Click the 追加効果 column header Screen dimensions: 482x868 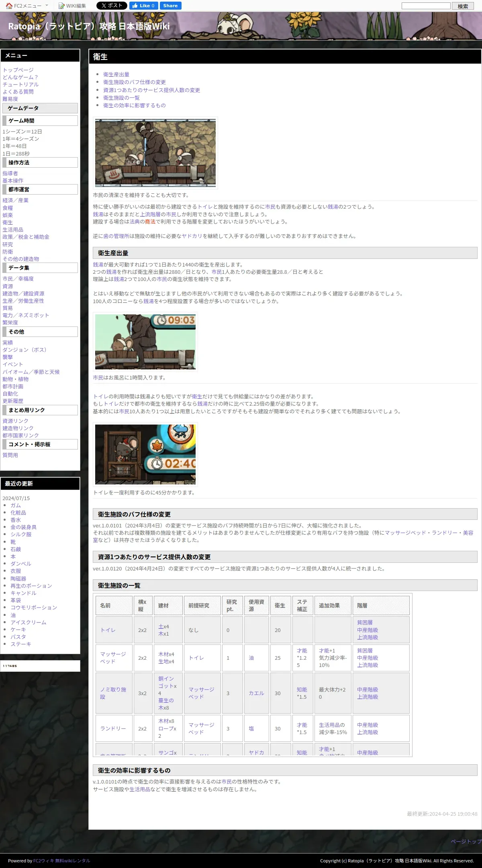pos(333,605)
